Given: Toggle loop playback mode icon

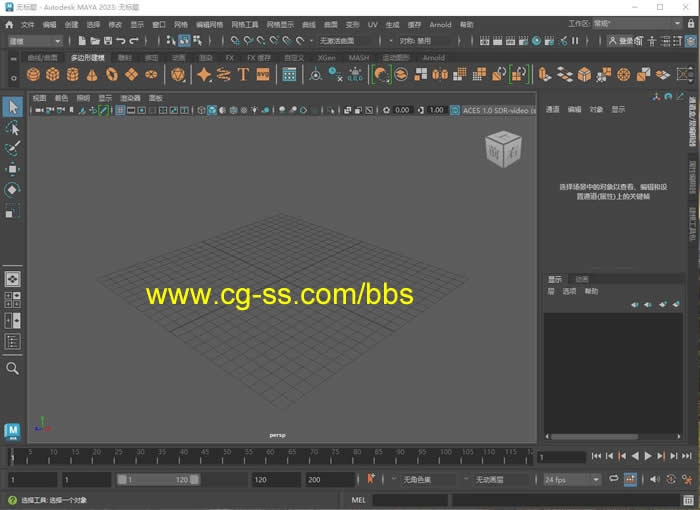Looking at the screenshot, I should 612,480.
